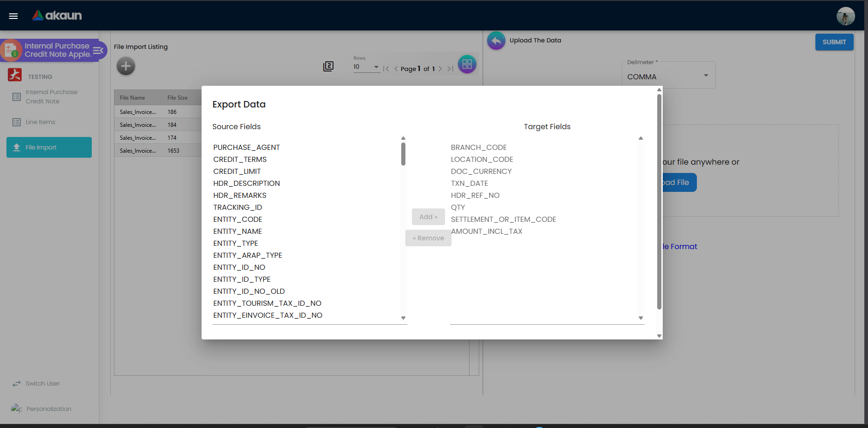Click the Source Fields list scrollbar thumb

[x=403, y=154]
